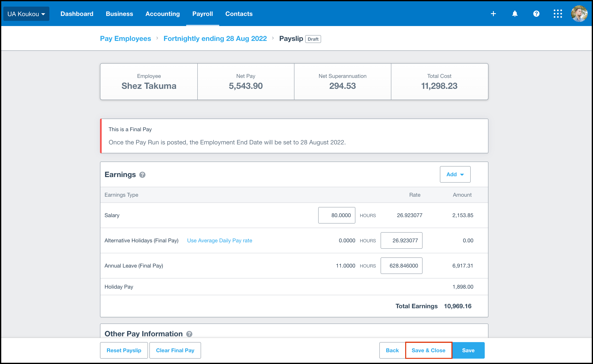593x364 pixels.
Task: Click the Reset Payslip button
Action: (124, 350)
